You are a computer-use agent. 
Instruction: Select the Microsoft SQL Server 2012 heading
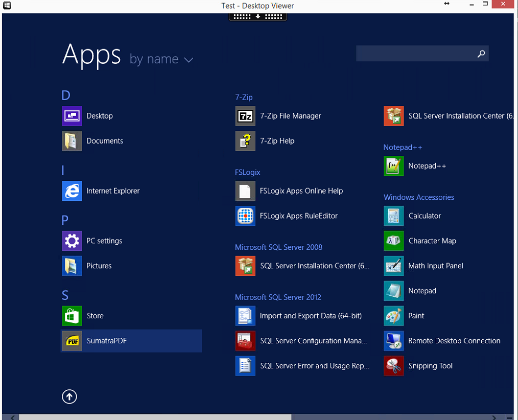[x=278, y=297]
